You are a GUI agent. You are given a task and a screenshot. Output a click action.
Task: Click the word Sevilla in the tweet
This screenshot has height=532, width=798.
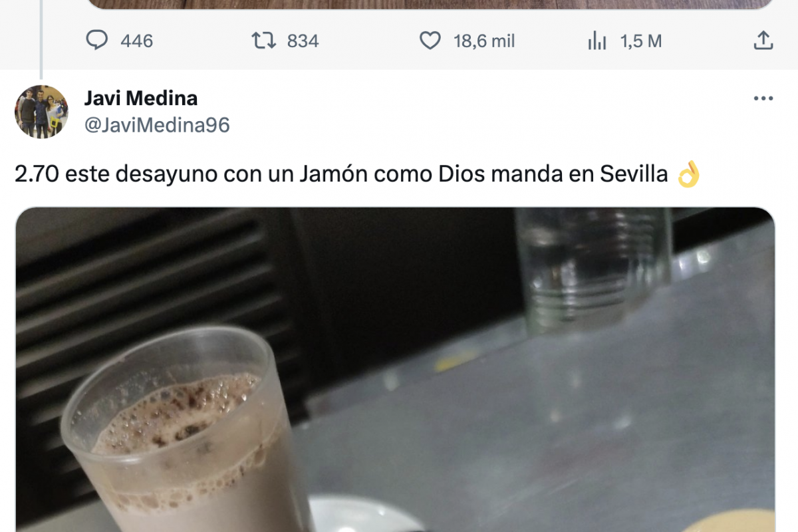[634, 174]
